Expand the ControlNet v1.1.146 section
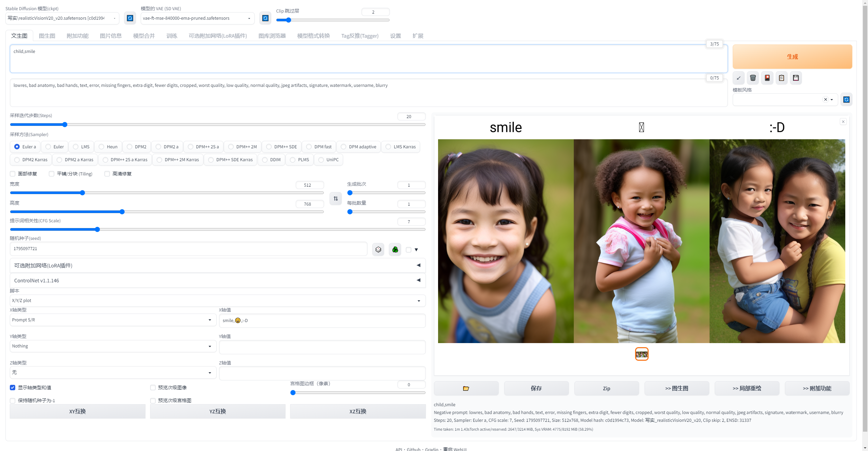This screenshot has width=868, height=451. (x=217, y=280)
